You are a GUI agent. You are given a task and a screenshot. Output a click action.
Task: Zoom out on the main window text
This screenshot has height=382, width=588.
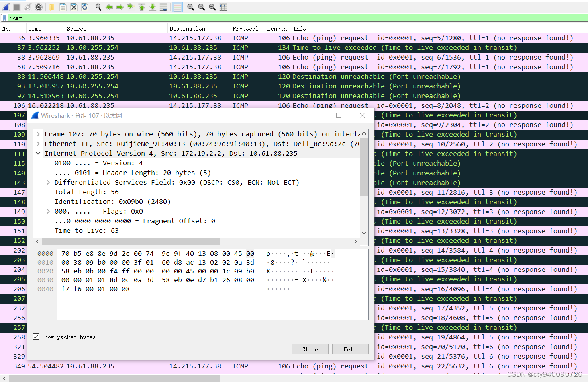pos(201,7)
